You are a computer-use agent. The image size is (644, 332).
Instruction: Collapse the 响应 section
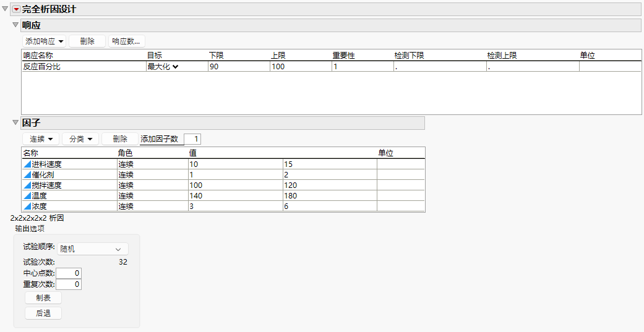click(x=15, y=25)
